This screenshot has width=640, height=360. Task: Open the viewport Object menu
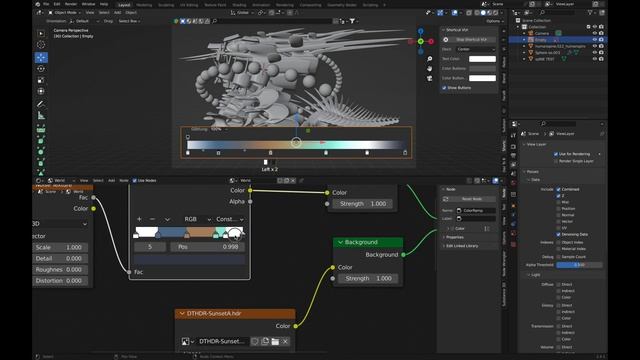[131, 13]
